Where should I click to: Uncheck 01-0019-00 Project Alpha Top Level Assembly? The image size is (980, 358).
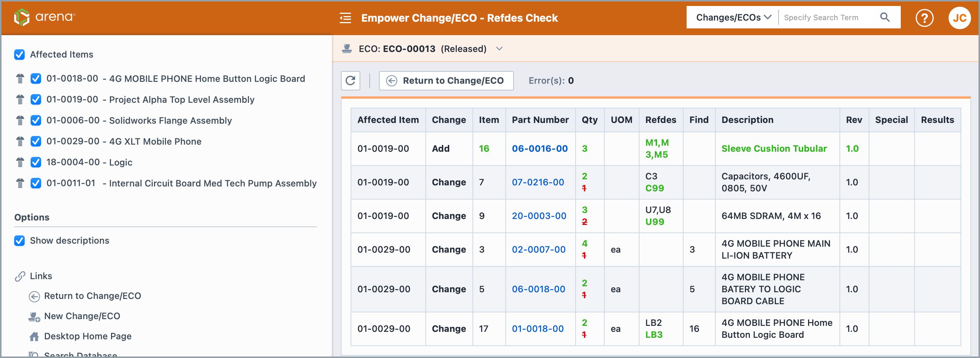pyautogui.click(x=36, y=100)
